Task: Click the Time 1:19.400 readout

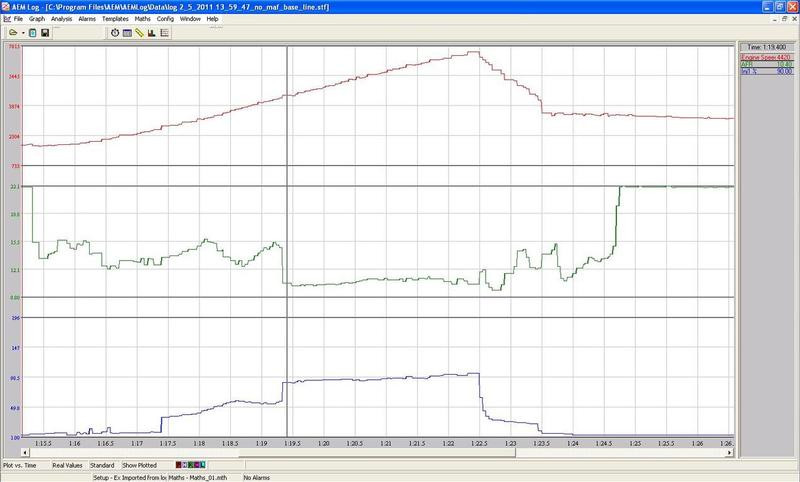Action: [x=767, y=47]
